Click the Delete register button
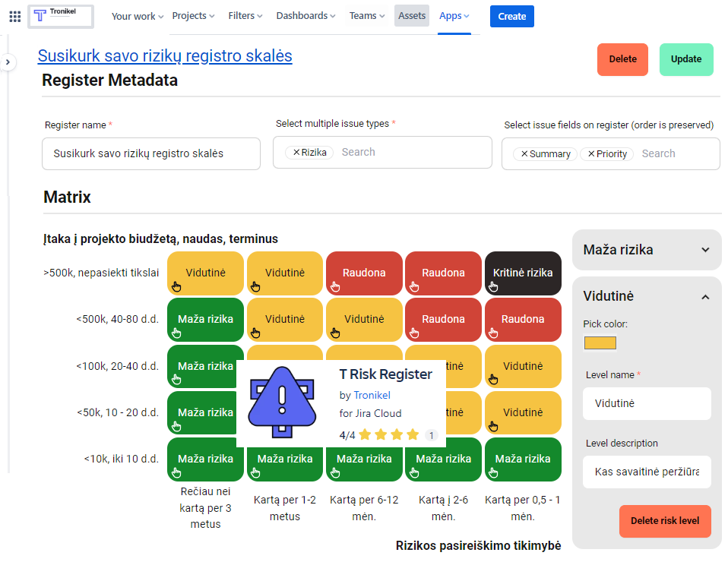Screen dimensions: 728x562 pos(622,59)
